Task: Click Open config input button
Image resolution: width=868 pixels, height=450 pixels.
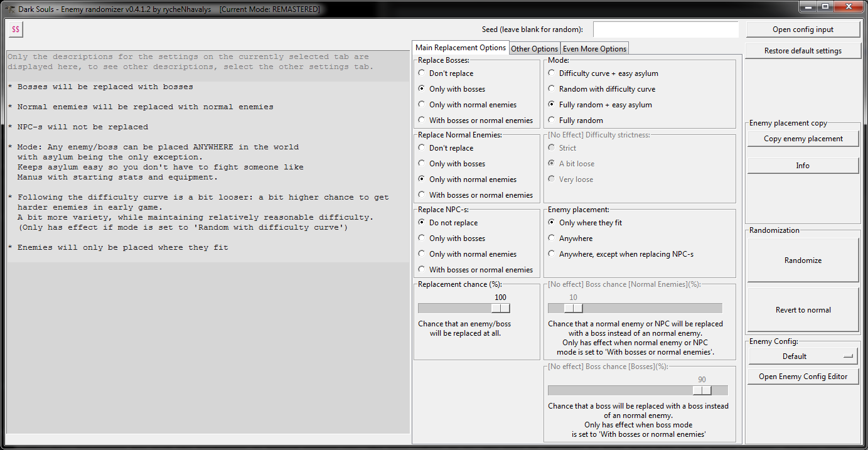Action: point(803,29)
